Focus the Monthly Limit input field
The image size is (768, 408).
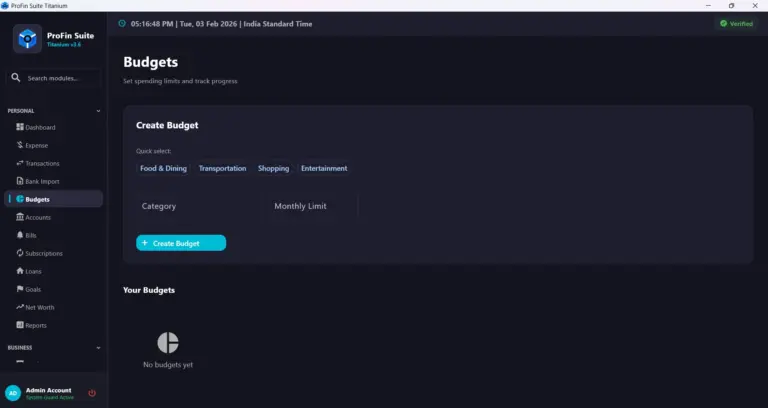[312, 206]
